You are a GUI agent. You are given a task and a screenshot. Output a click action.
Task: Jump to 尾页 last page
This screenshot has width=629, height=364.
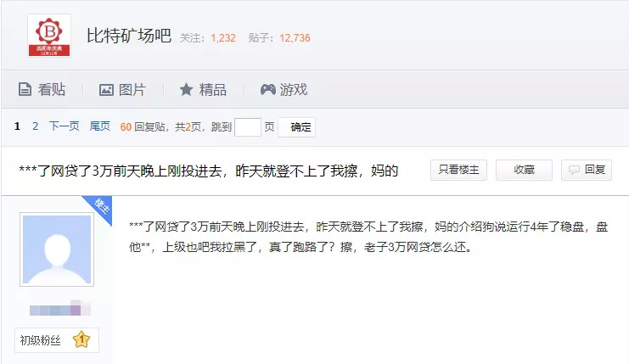(x=99, y=126)
